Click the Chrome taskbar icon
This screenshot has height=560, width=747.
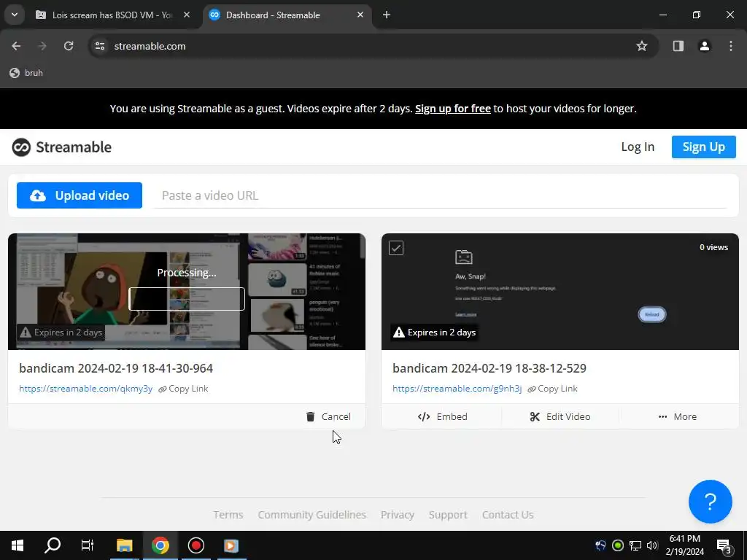[x=160, y=545]
